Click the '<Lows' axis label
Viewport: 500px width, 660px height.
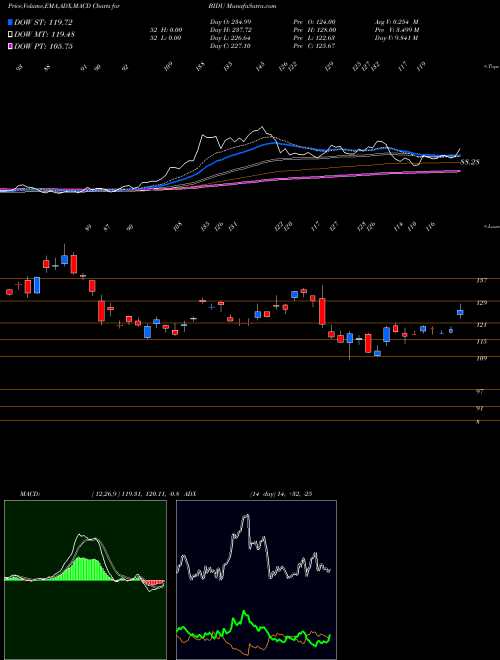491,226
